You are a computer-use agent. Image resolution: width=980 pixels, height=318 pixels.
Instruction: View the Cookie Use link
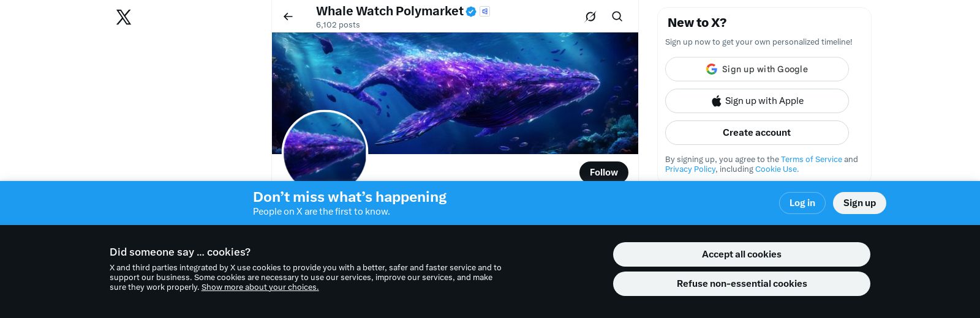tap(777, 169)
